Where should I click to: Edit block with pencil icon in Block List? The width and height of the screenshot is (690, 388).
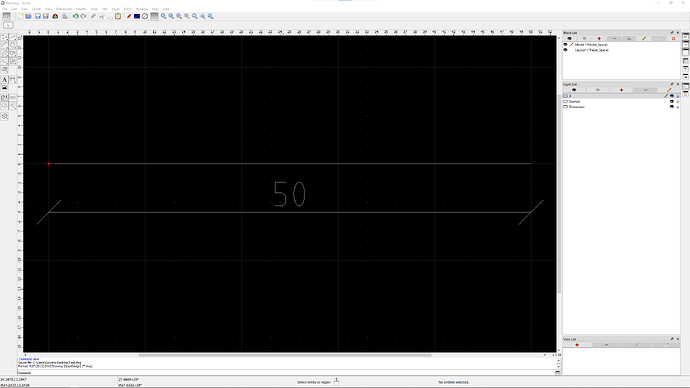644,39
